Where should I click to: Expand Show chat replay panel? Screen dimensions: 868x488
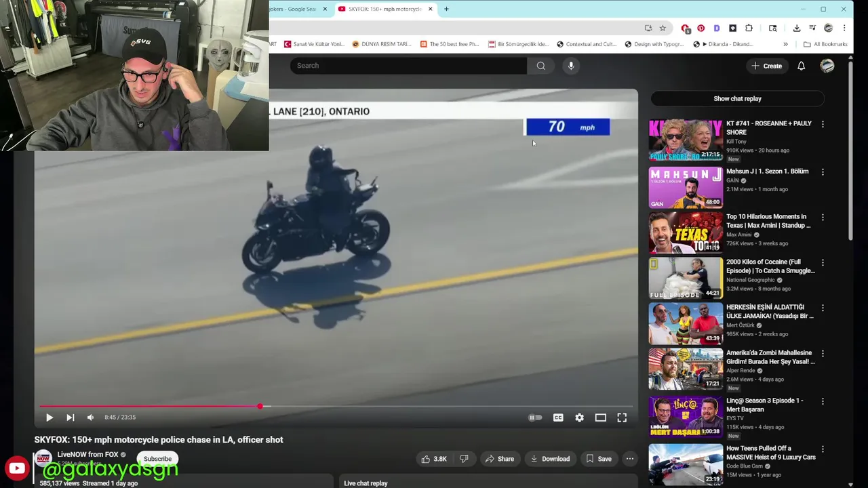(x=737, y=99)
